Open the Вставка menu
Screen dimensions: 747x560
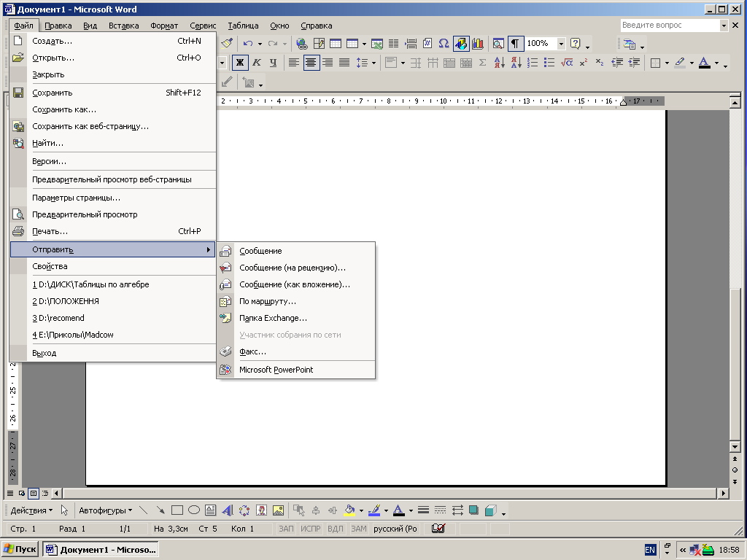pos(123,26)
